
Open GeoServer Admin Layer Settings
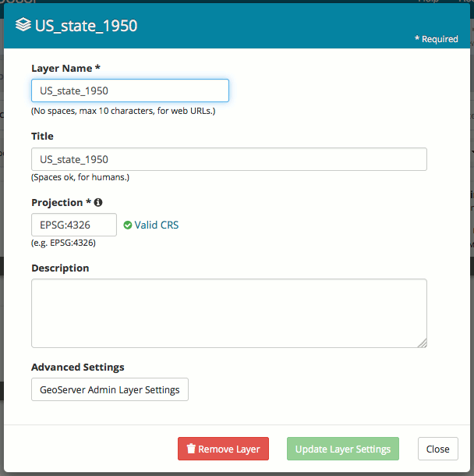(110, 389)
